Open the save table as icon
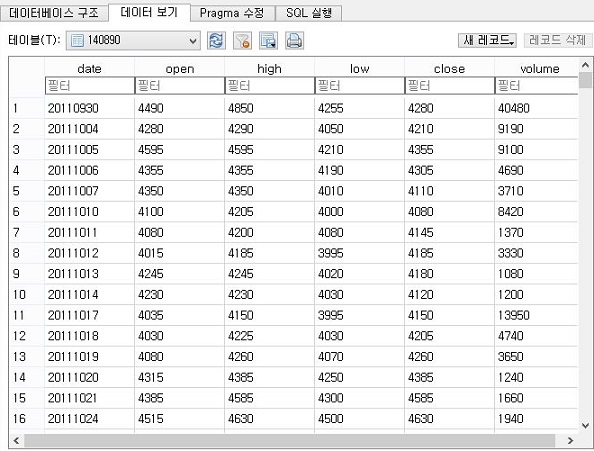Viewport: 594px width, 451px height. point(268,41)
